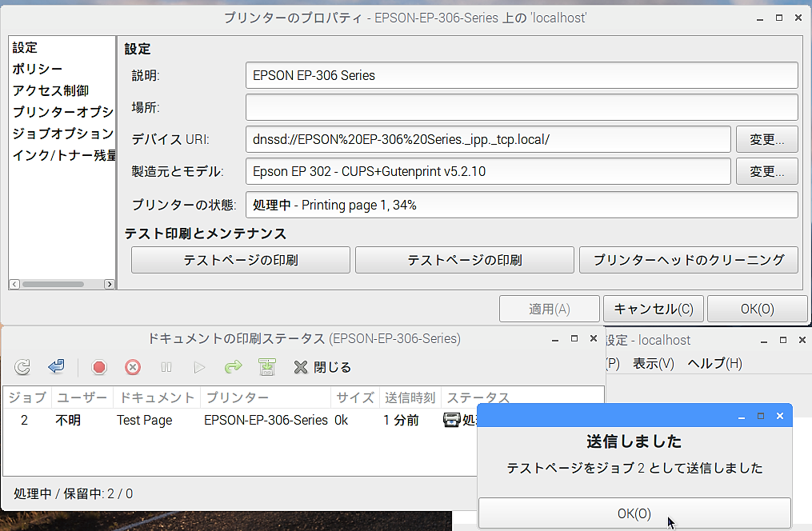Click the デバイス URI field

pos(488,139)
